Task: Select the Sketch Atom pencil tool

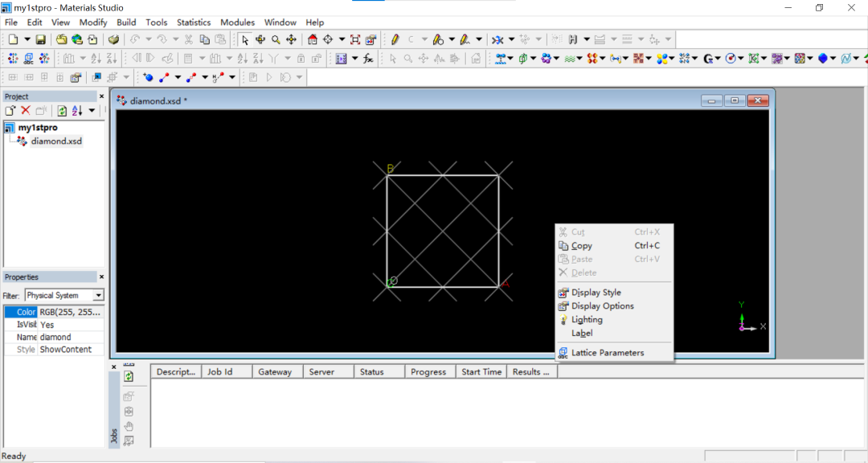Action: click(395, 39)
